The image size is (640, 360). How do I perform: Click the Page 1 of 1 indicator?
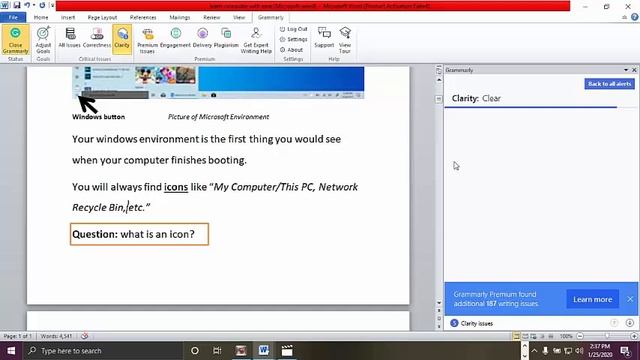[18, 336]
